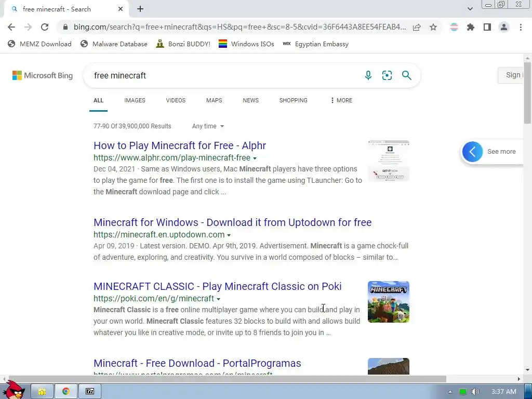Open Egyptian Embassy bookmark
This screenshot has width=532, height=399.
pyautogui.click(x=315, y=44)
